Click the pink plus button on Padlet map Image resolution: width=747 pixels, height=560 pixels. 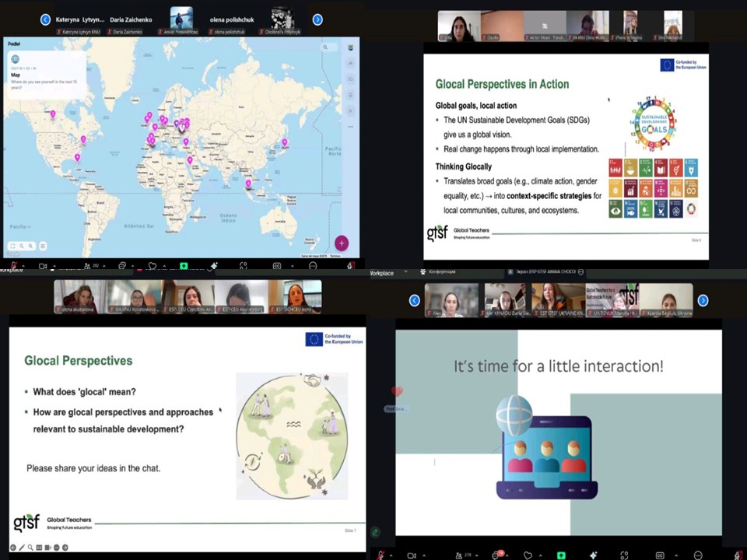click(x=341, y=243)
